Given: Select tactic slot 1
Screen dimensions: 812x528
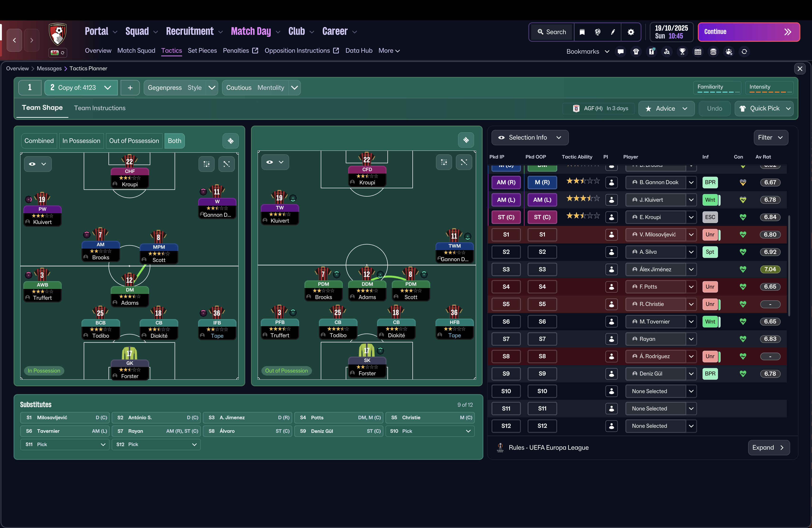Looking at the screenshot, I should click(30, 88).
